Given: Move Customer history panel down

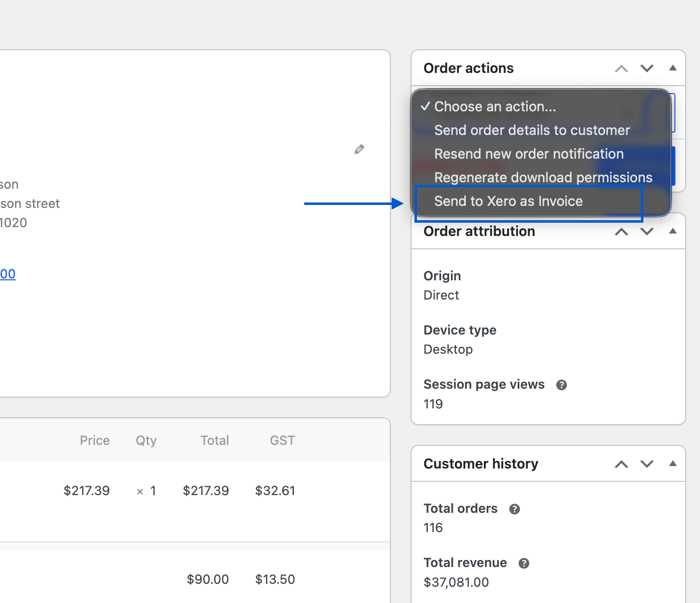Looking at the screenshot, I should [647, 464].
